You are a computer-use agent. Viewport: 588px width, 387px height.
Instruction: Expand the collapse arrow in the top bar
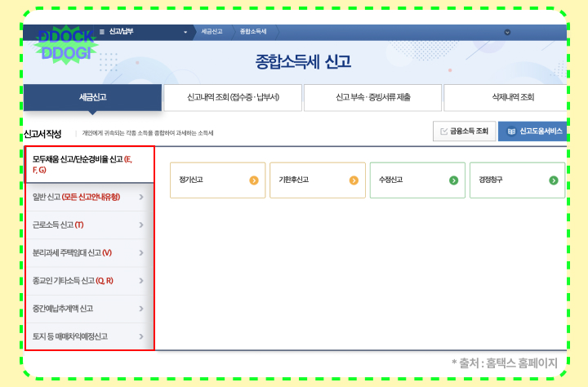507,33
